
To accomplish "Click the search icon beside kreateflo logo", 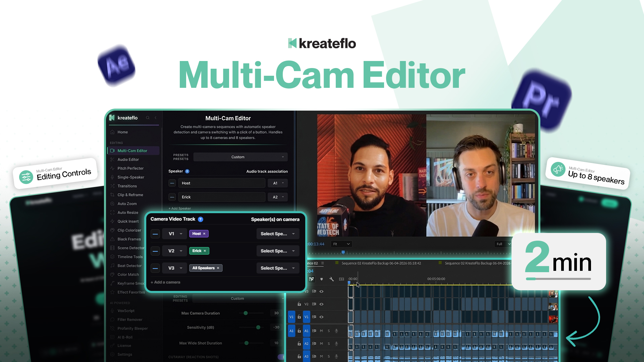I will click(x=148, y=118).
